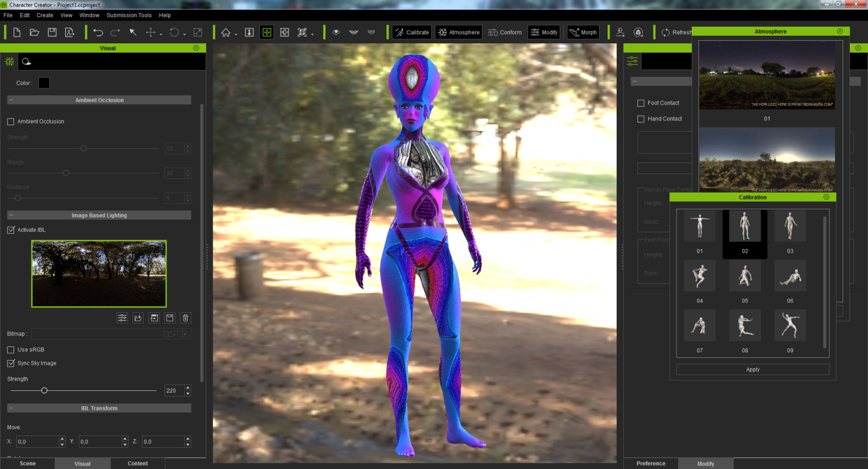This screenshot has height=469, width=868.
Task: Undo the last action
Action: pos(98,33)
